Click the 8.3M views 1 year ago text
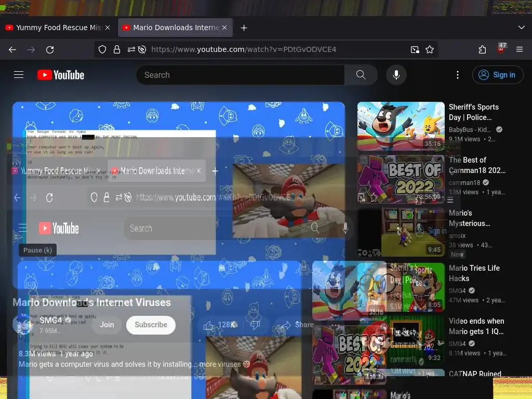This screenshot has height=399, width=532. pyautogui.click(x=56, y=353)
